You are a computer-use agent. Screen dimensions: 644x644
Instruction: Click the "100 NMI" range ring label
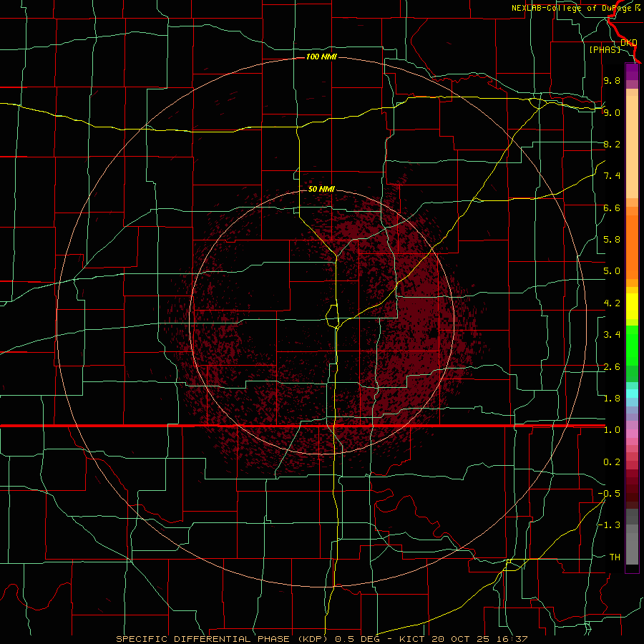pyautogui.click(x=321, y=57)
